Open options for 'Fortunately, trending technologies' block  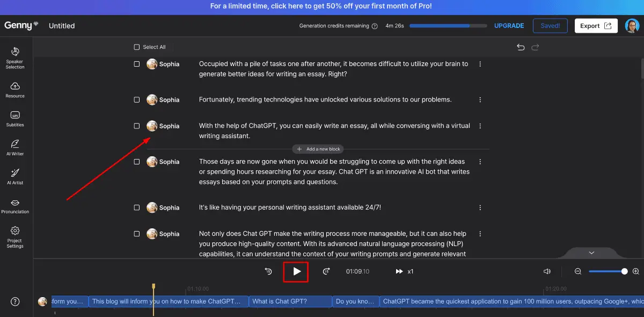[x=480, y=100]
